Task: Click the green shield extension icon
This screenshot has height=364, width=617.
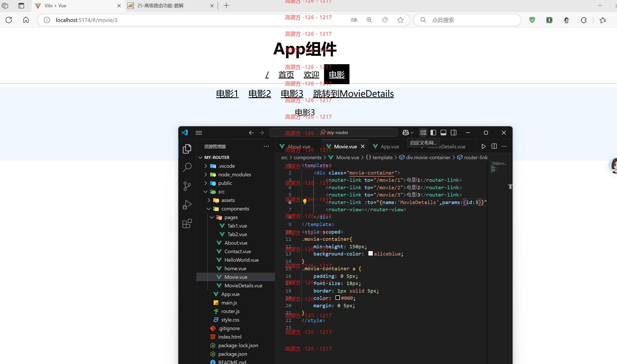Action: pyautogui.click(x=532, y=20)
